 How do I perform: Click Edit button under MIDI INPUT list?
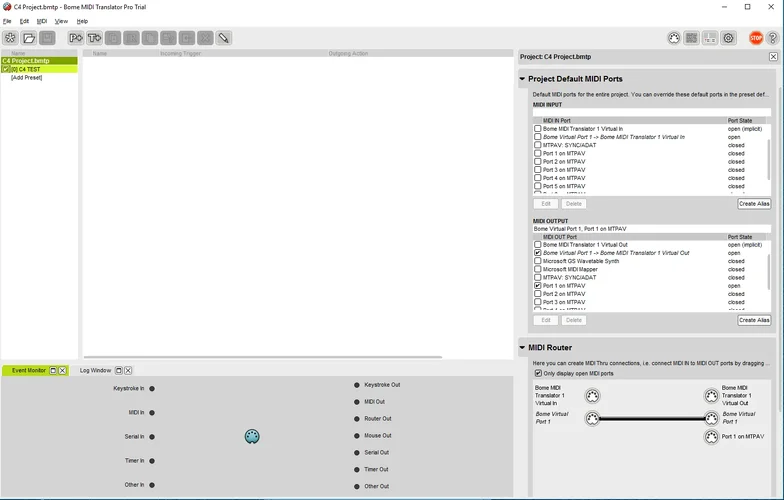[546, 204]
